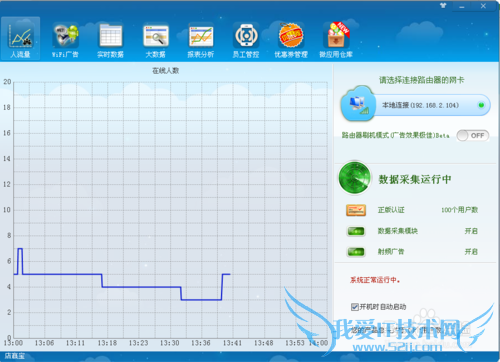Open the 人流量 foot-traffic tab icon
This screenshot has height=362, width=500.
click(20, 39)
